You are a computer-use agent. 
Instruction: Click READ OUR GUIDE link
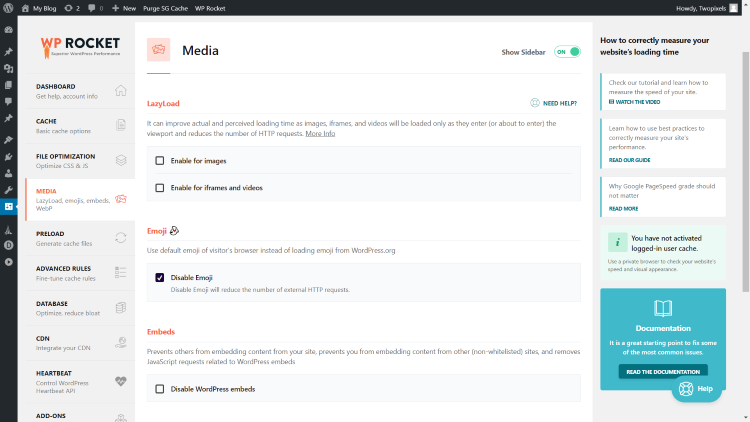click(629, 160)
